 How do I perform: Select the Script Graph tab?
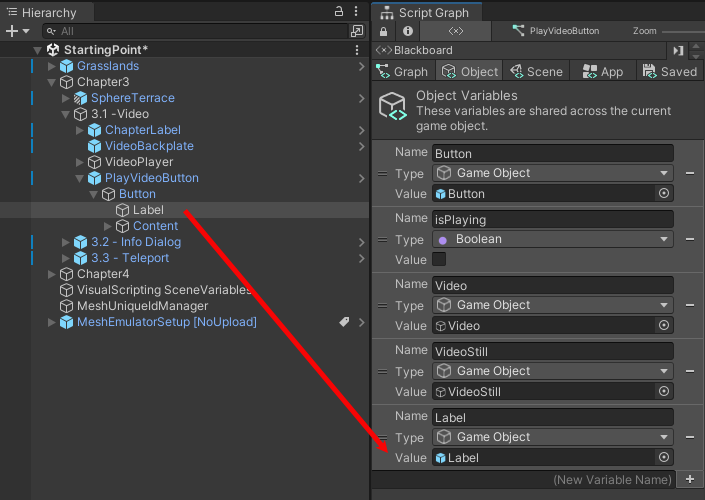pyautogui.click(x=425, y=13)
